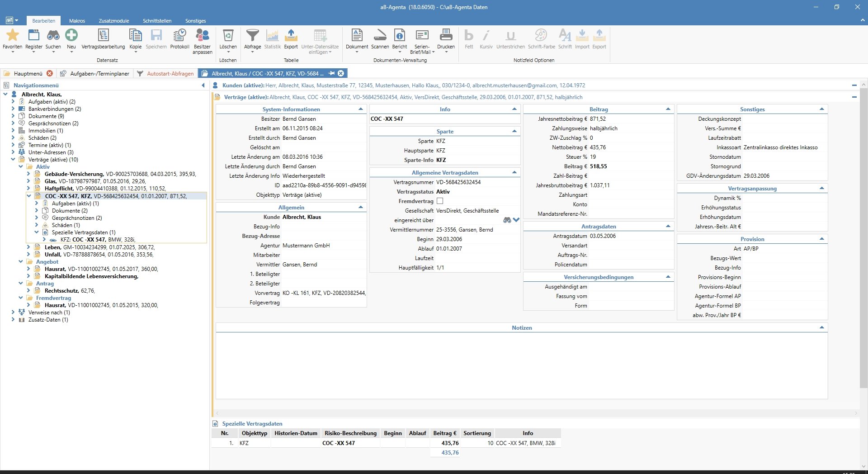Click the Scannen icon
Image resolution: width=868 pixels, height=474 pixels.
click(380, 35)
